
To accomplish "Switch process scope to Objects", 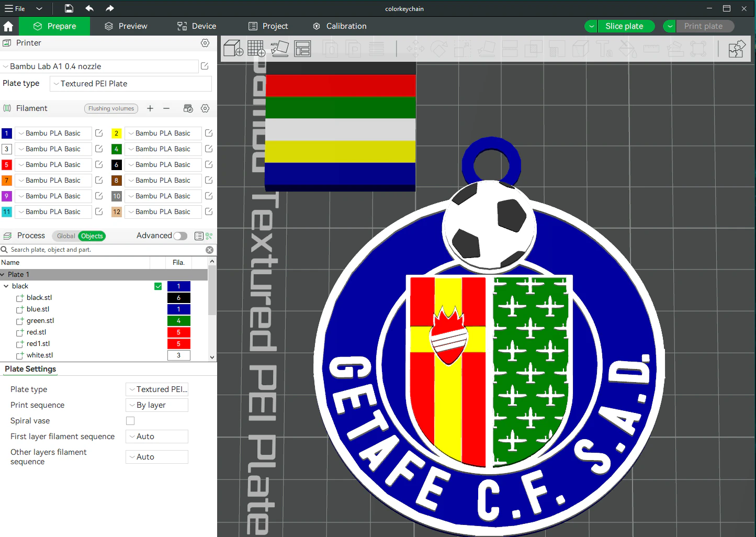I will (92, 236).
